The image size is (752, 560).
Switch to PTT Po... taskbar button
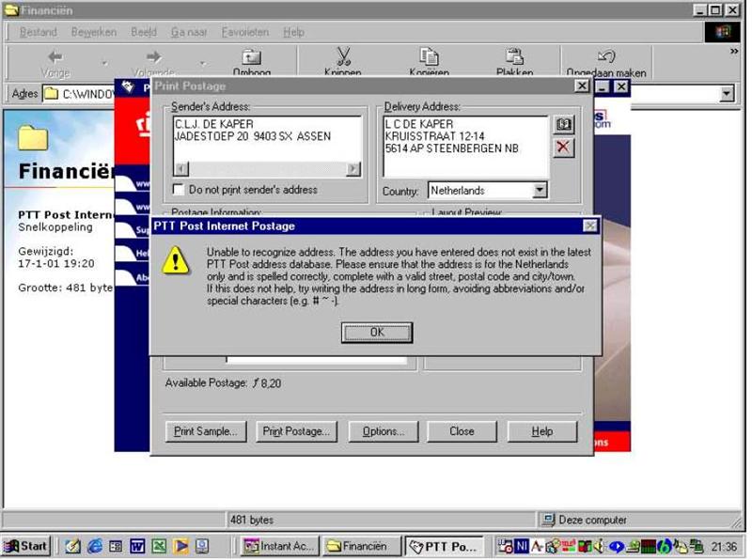(444, 546)
